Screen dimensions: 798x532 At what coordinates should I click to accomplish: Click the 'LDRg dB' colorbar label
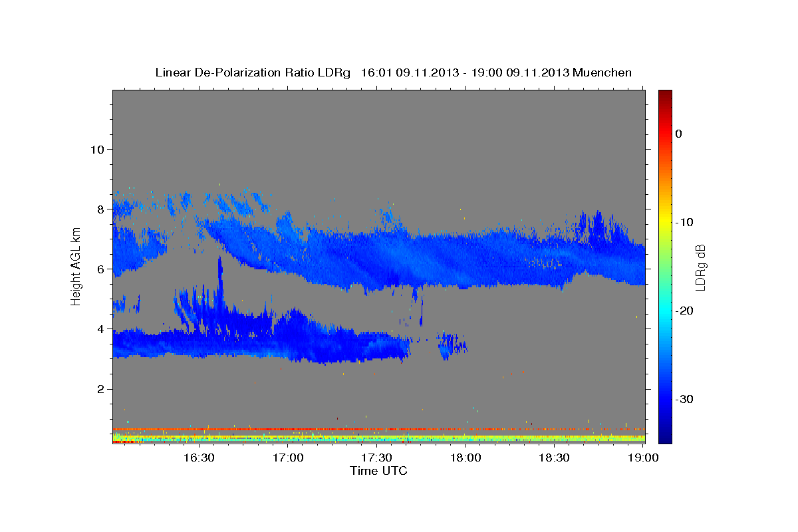(x=700, y=267)
